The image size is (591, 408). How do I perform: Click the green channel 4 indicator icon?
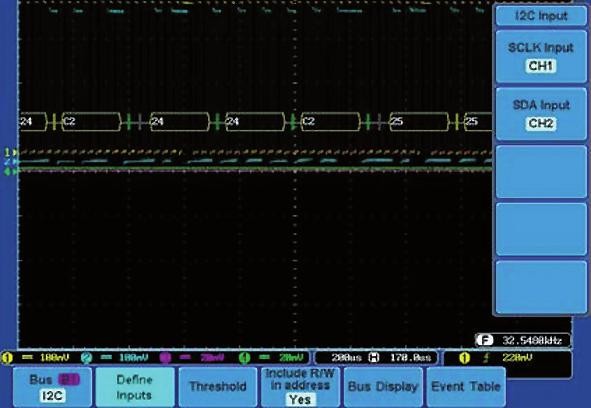click(x=244, y=357)
